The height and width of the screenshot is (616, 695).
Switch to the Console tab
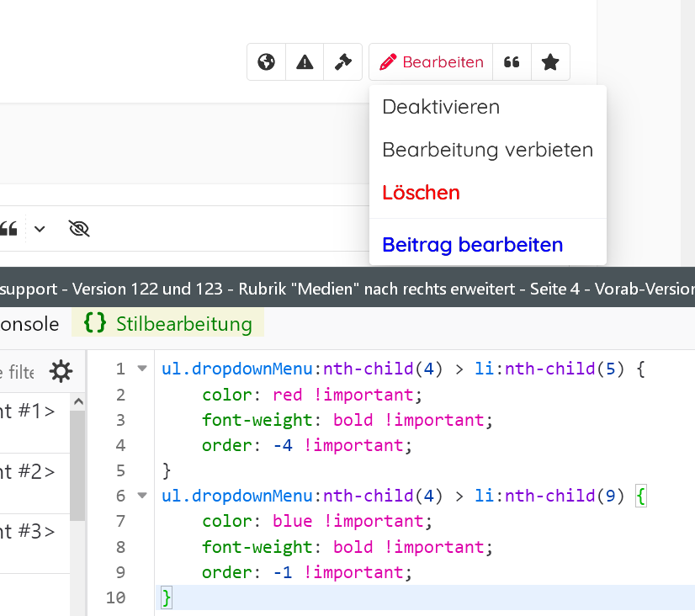click(29, 324)
